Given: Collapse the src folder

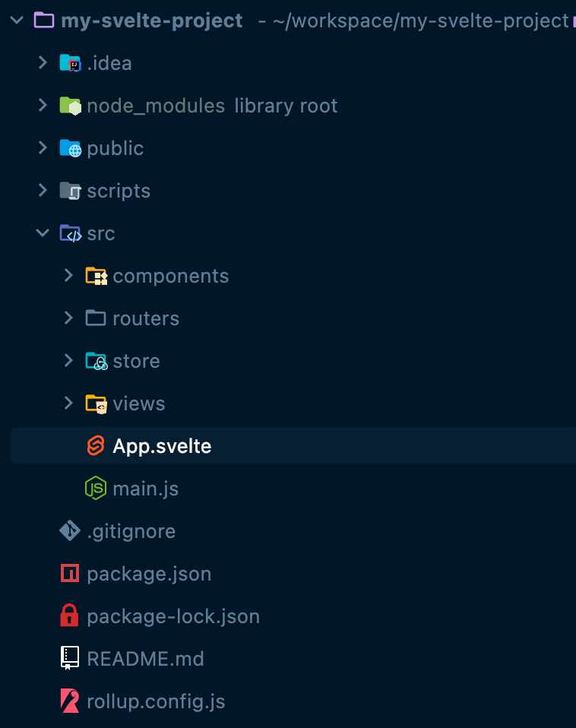Looking at the screenshot, I should (43, 233).
